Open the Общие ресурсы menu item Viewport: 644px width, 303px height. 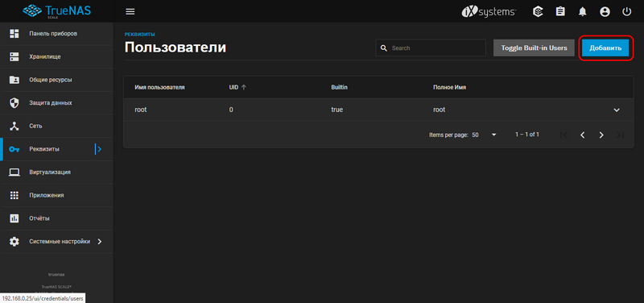pyautogui.click(x=56, y=80)
